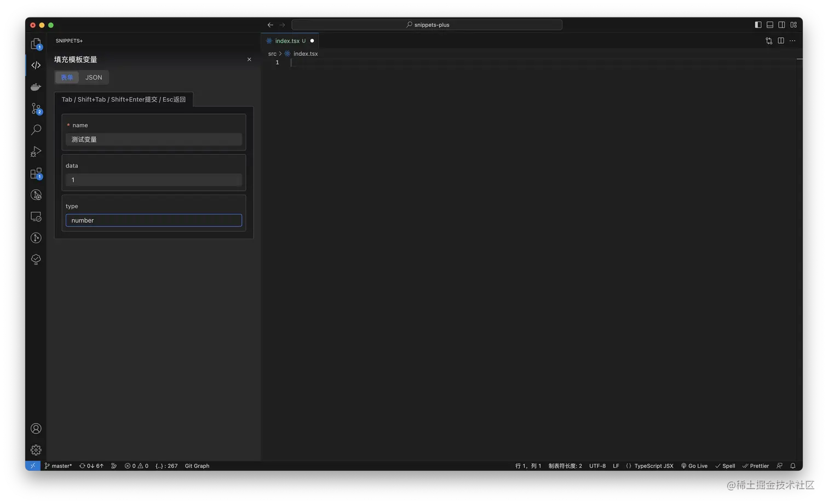The height and width of the screenshot is (504, 828).
Task: Toggle the secondary side bar layout icon
Action: (x=781, y=25)
